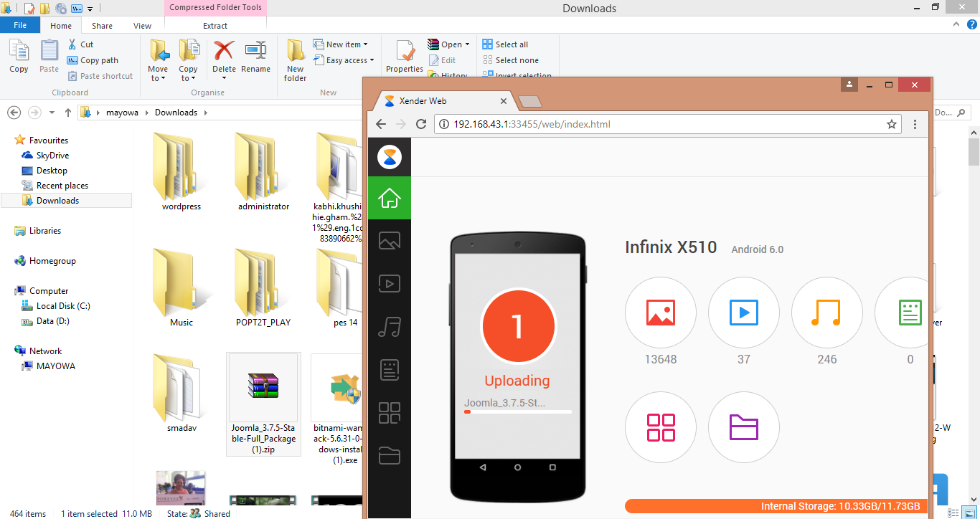The image size is (980, 519).
Task: Open a new tab in Chrome
Action: (x=529, y=101)
